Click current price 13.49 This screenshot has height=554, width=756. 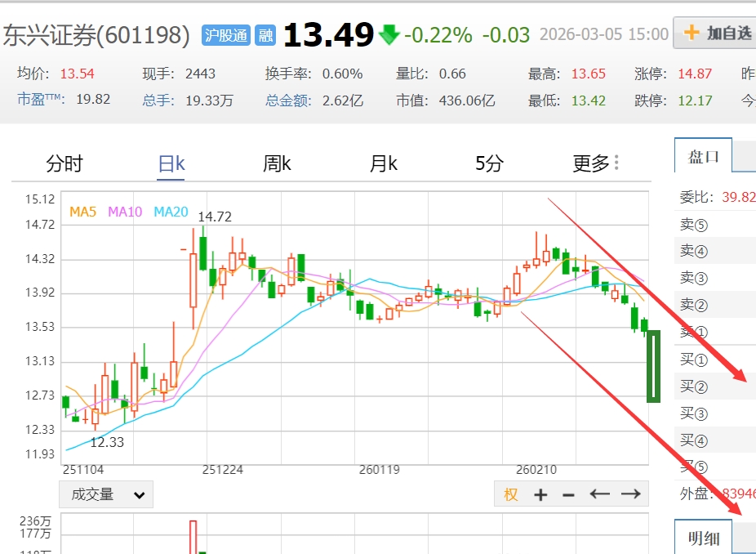(x=328, y=35)
